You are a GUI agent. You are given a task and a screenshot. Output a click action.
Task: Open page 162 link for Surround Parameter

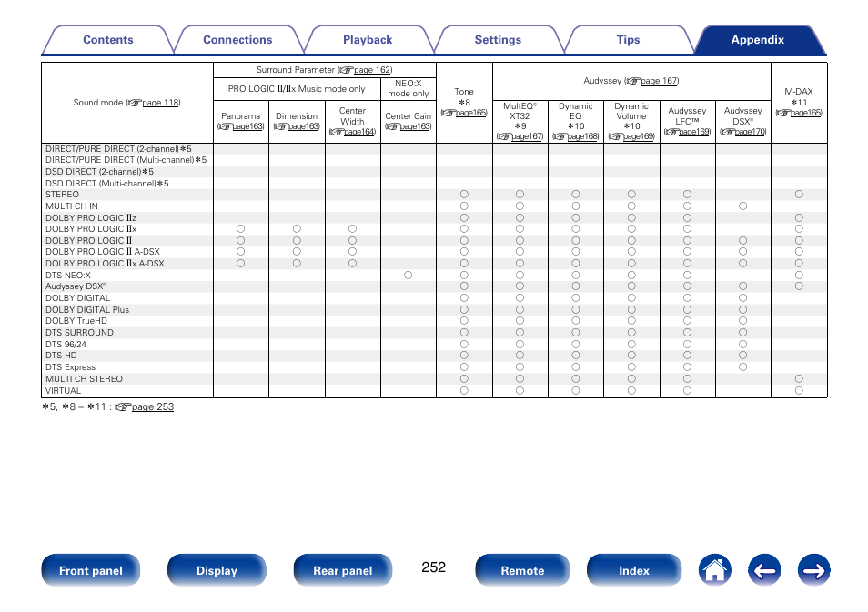point(372,70)
